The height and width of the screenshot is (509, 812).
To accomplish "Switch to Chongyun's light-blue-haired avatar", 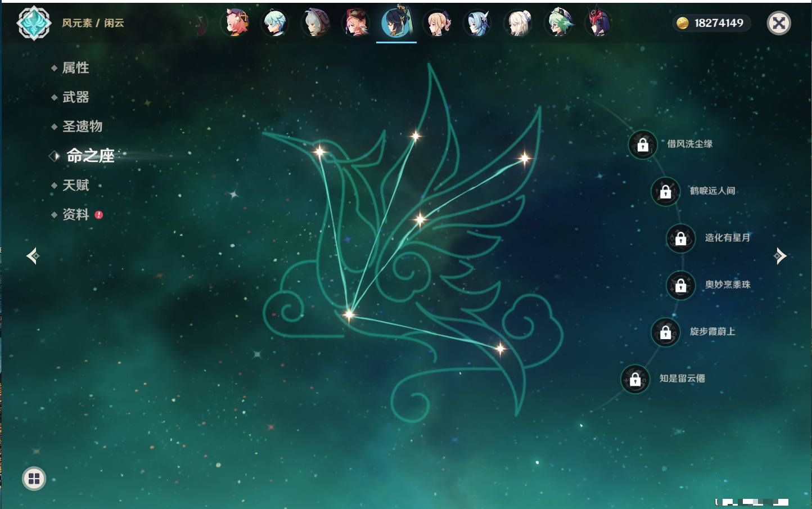I will (276, 23).
